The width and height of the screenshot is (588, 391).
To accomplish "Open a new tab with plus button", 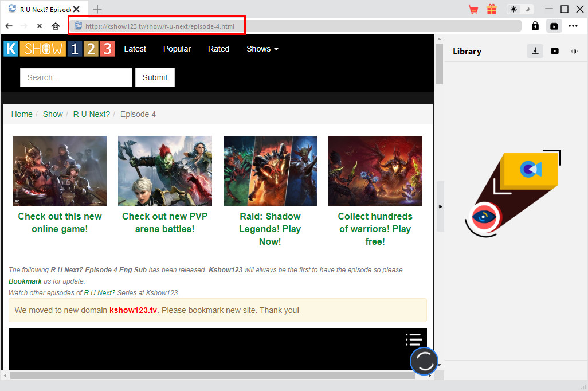I will [97, 9].
